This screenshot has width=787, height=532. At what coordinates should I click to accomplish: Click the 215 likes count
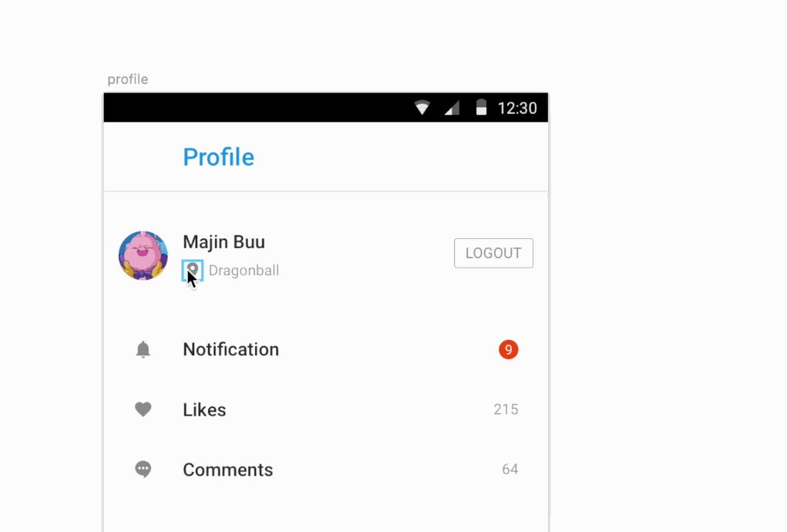[506, 409]
